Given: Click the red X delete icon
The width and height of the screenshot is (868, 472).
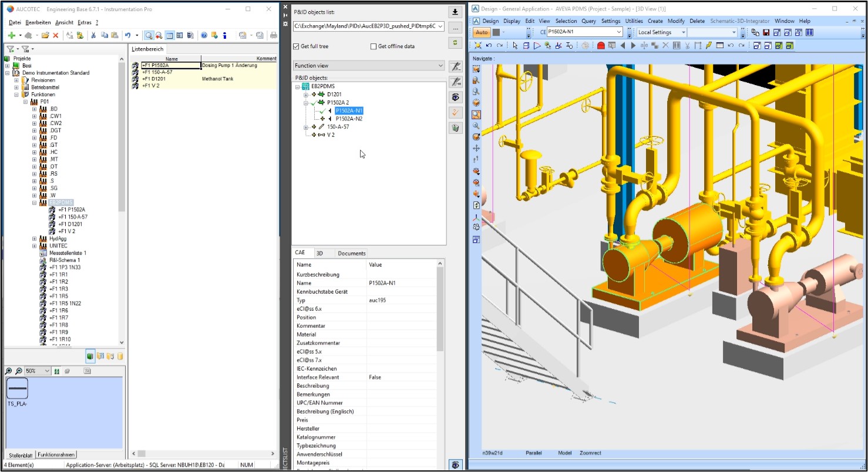Looking at the screenshot, I should (x=56, y=35).
